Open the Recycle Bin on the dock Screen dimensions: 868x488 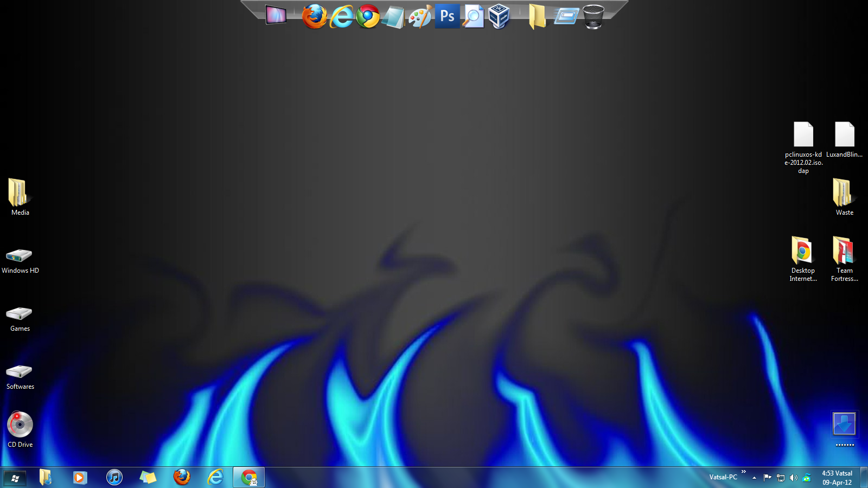[593, 16]
